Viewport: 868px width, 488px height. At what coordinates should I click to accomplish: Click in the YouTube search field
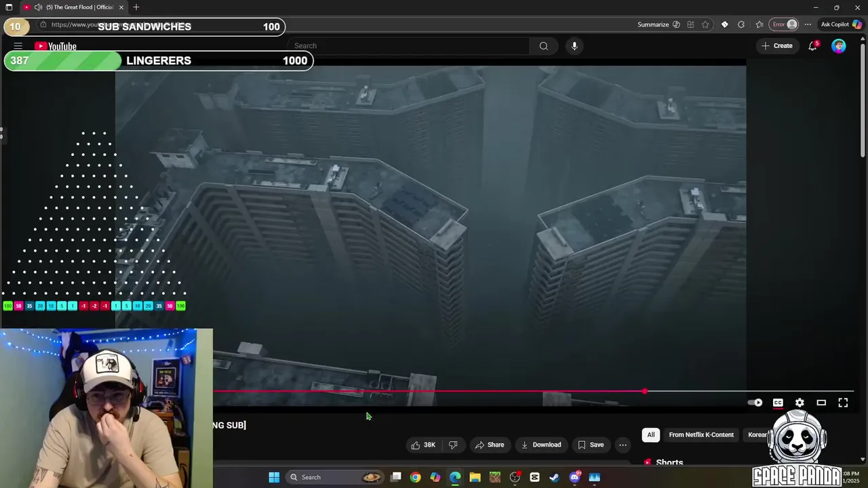[410, 46]
